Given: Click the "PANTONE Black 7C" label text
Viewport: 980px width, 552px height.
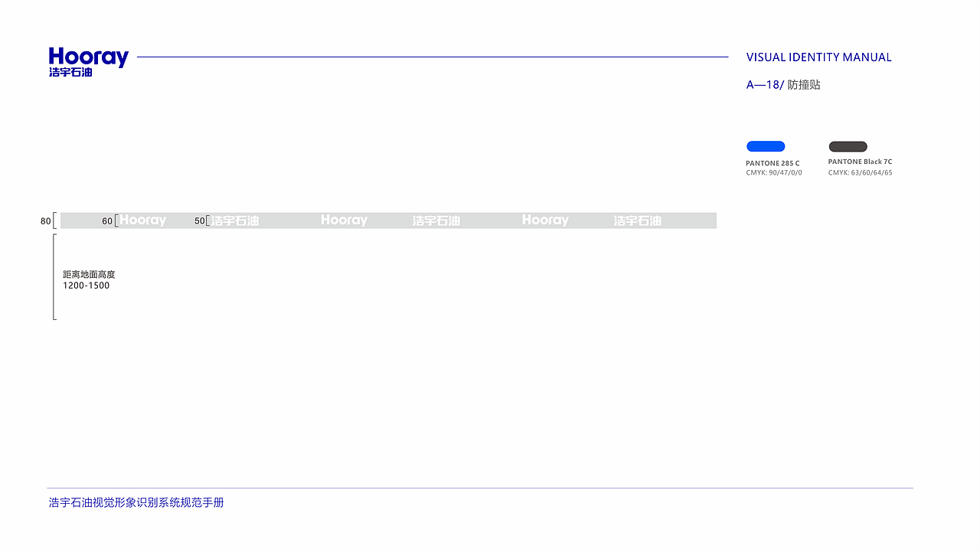Looking at the screenshot, I should [x=860, y=162].
